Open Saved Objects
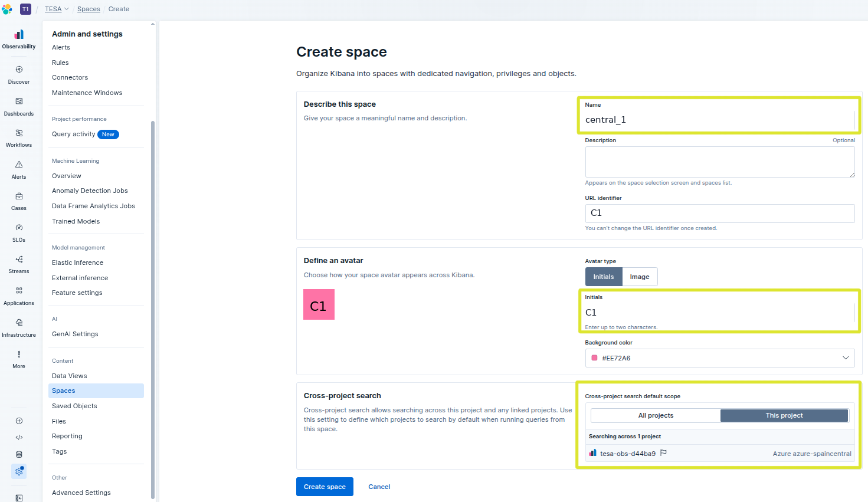This screenshot has width=868, height=502. pyautogui.click(x=74, y=406)
